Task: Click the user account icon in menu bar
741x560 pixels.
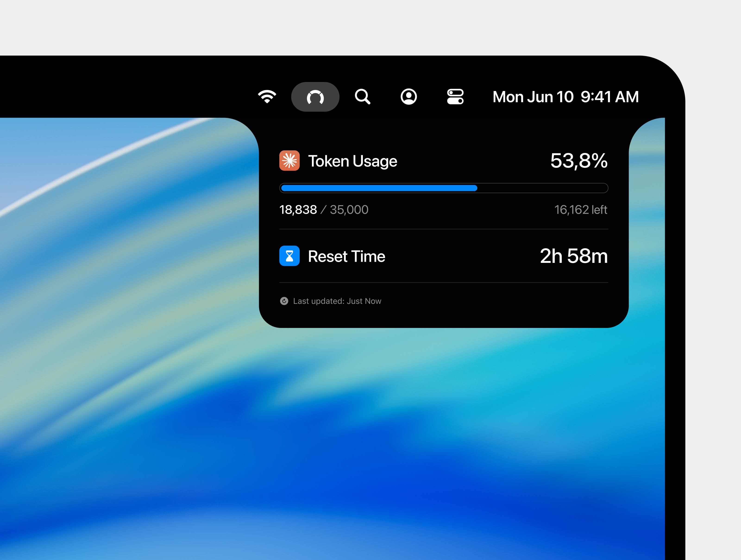Action: 409,97
